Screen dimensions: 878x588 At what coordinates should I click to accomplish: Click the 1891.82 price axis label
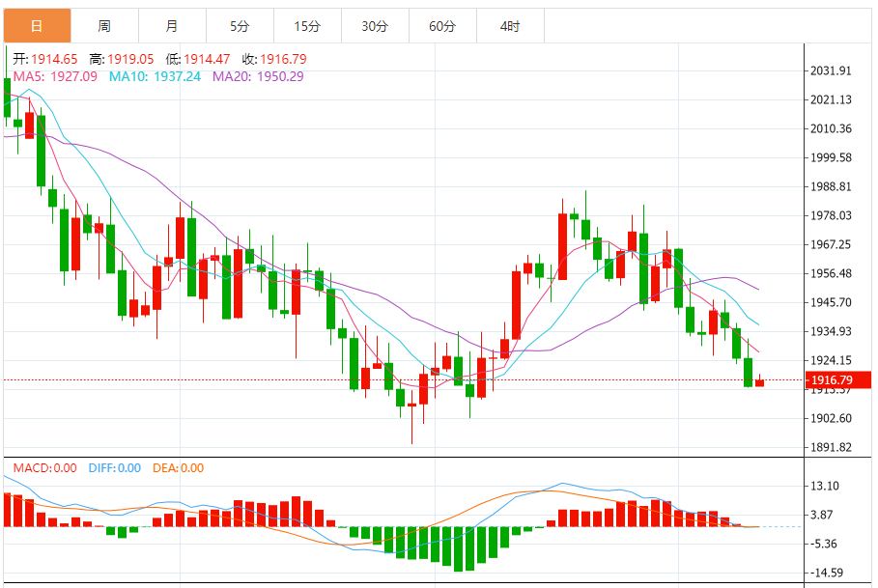831,448
